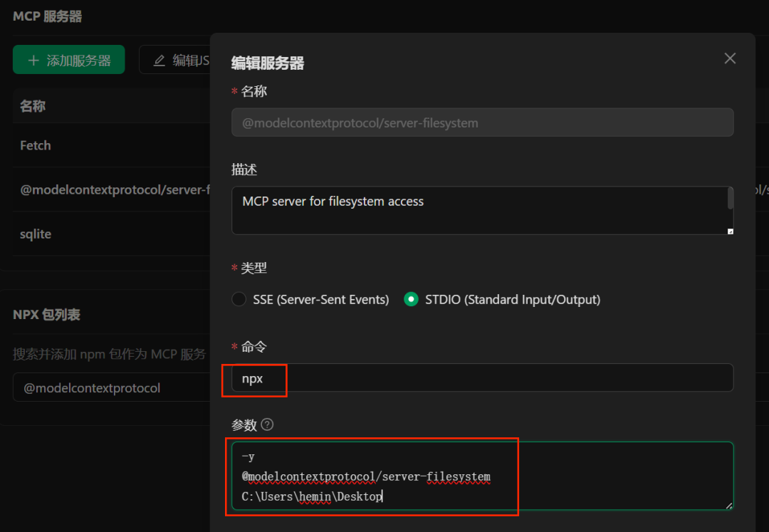Select the STDIO (Standard Input/Output) radio button
The height and width of the screenshot is (532, 769).
tap(411, 300)
